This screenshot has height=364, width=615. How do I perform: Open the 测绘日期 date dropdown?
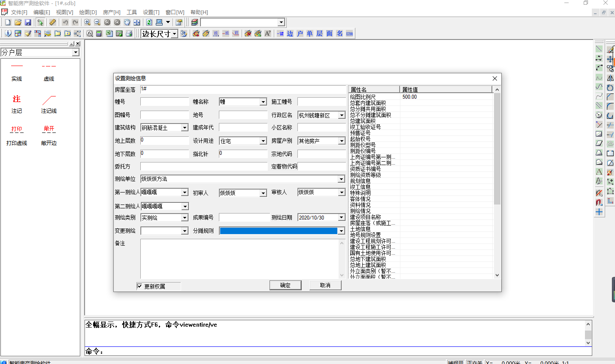pyautogui.click(x=342, y=218)
